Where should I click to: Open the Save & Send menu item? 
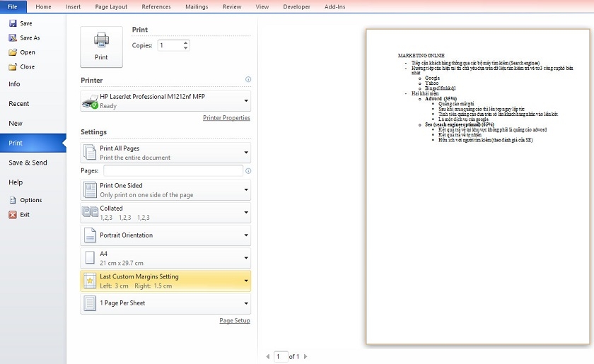coord(28,163)
